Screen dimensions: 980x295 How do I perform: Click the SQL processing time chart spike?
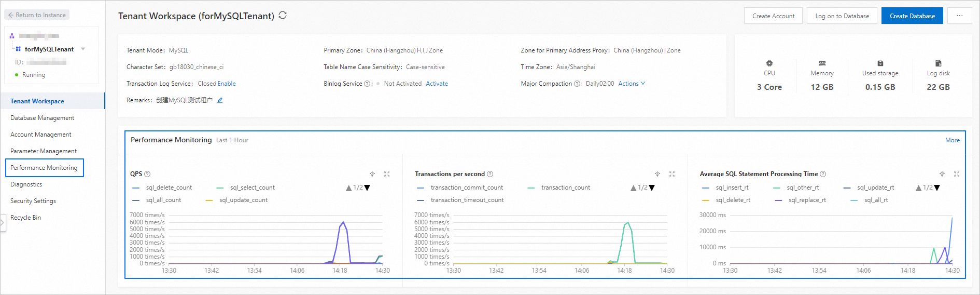tap(951, 218)
